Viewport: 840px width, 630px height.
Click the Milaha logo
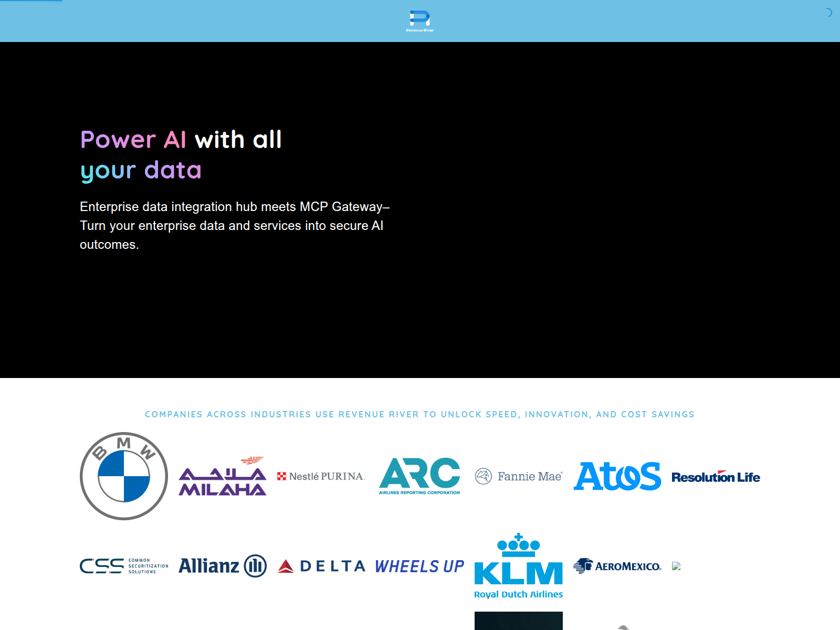click(x=223, y=476)
